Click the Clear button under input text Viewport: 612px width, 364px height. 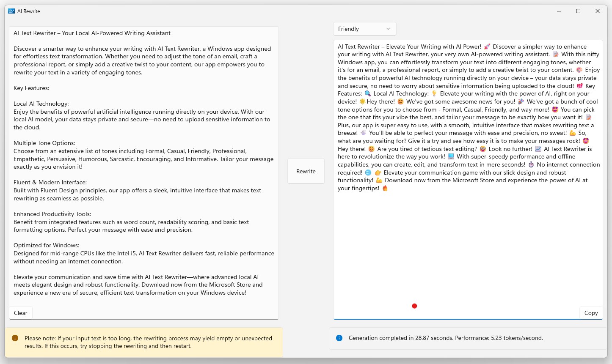pos(21,313)
